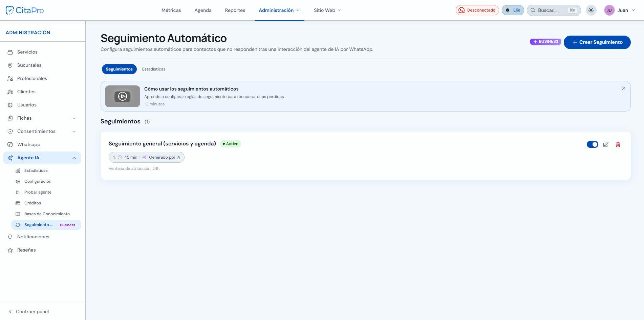Open Reseñas sidebar entry

point(42,250)
